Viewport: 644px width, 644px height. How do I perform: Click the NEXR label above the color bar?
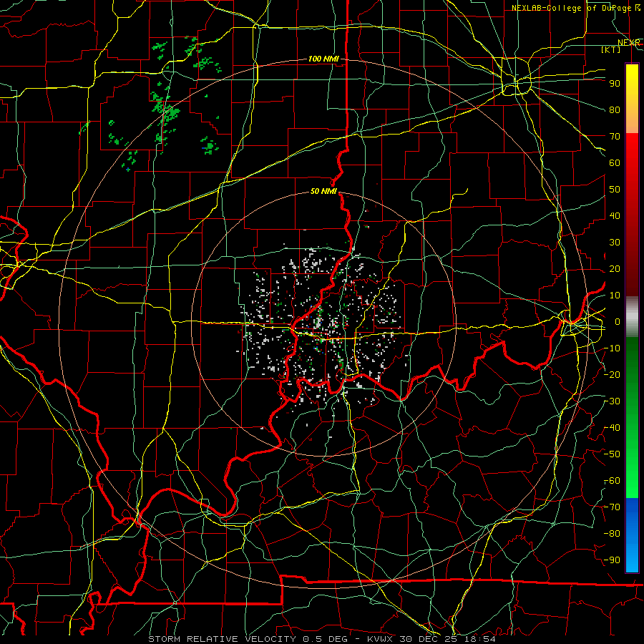point(628,43)
